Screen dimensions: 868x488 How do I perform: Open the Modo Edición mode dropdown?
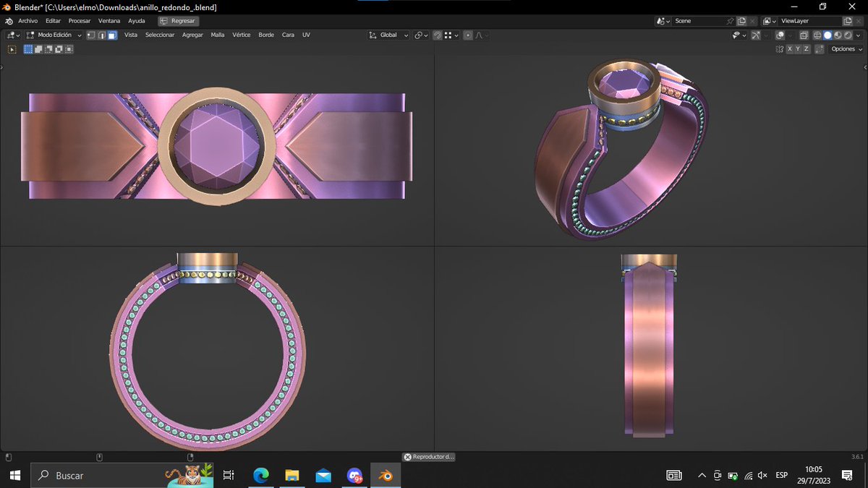[x=54, y=35]
